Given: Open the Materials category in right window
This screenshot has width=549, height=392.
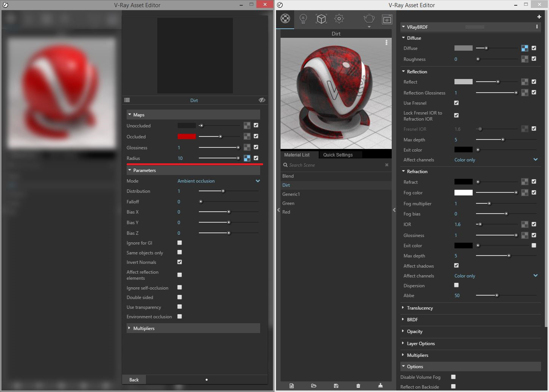Looking at the screenshot, I should point(285,19).
